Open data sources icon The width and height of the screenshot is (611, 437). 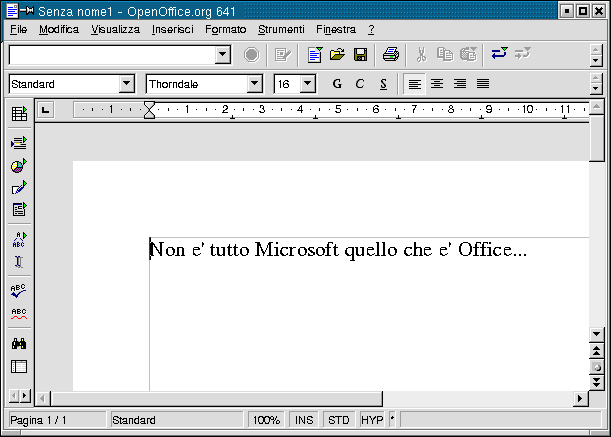(x=19, y=366)
